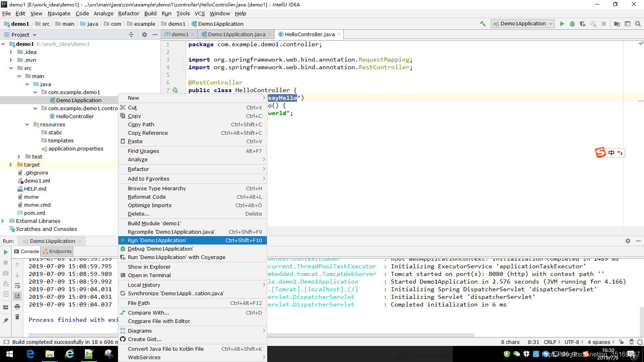Open the Run panel settings gear
This screenshot has height=362, width=644.
click(628, 241)
